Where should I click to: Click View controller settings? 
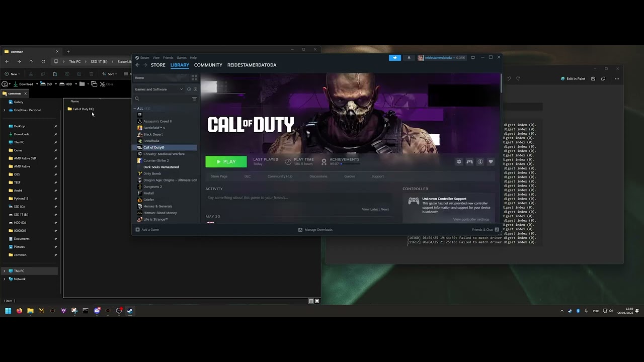[x=471, y=219]
